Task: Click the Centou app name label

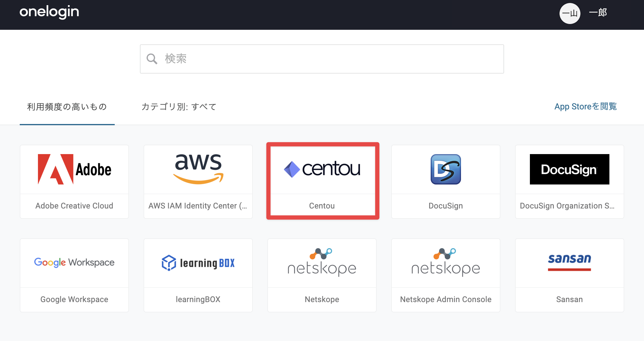Action: (322, 206)
